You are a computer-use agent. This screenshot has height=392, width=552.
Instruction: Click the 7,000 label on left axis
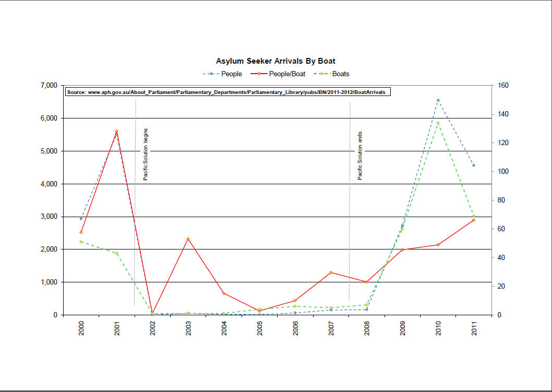(49, 86)
